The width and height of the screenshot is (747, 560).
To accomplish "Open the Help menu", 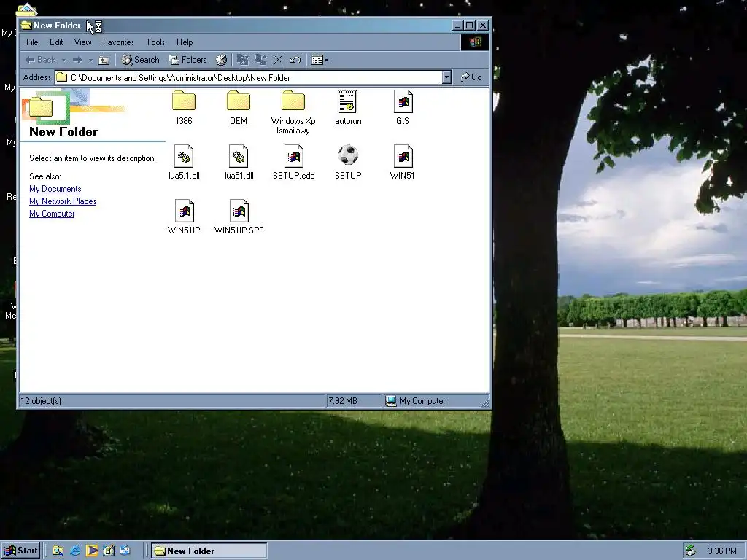I will click(x=185, y=42).
